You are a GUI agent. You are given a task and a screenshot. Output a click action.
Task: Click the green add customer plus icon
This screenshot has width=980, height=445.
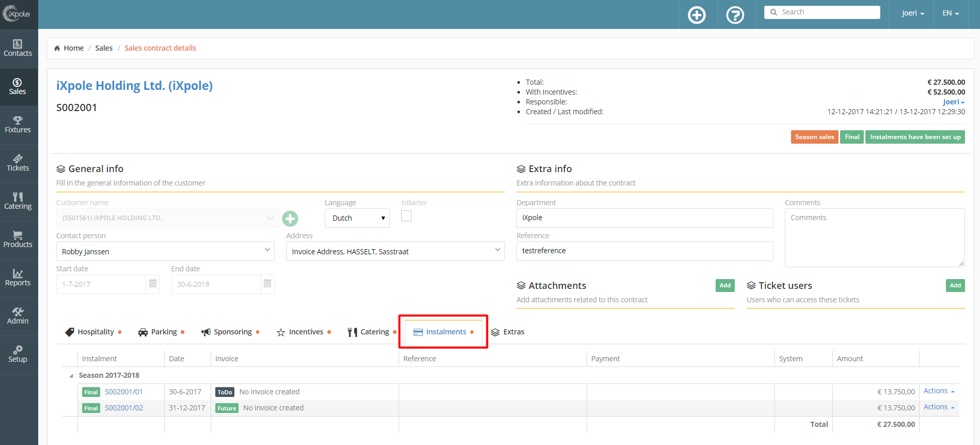290,219
